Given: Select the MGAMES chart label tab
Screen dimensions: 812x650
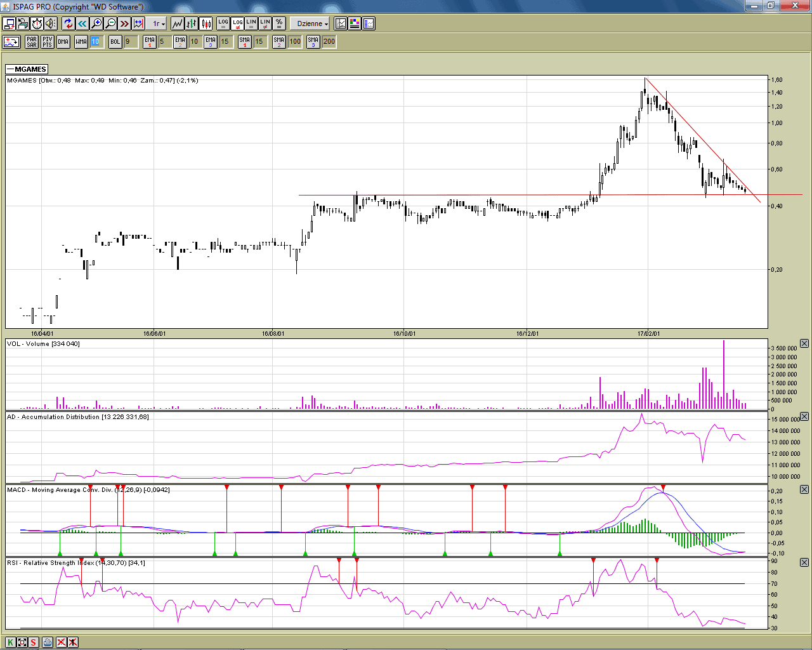Looking at the screenshot, I should [x=27, y=69].
